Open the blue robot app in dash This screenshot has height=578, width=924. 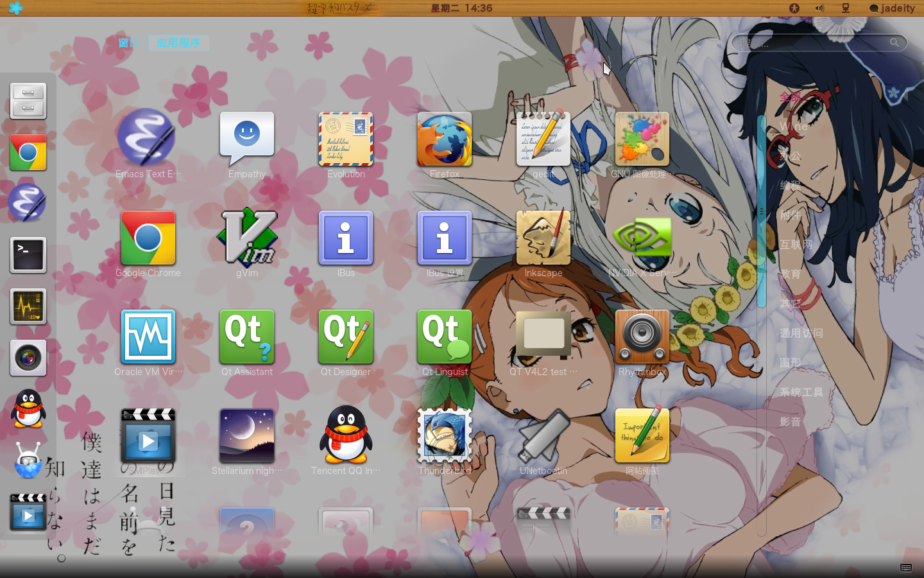pyautogui.click(x=28, y=460)
